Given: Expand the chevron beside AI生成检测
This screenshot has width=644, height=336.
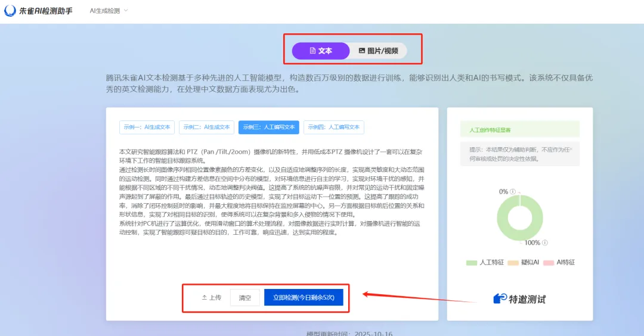Looking at the screenshot, I should [126, 11].
